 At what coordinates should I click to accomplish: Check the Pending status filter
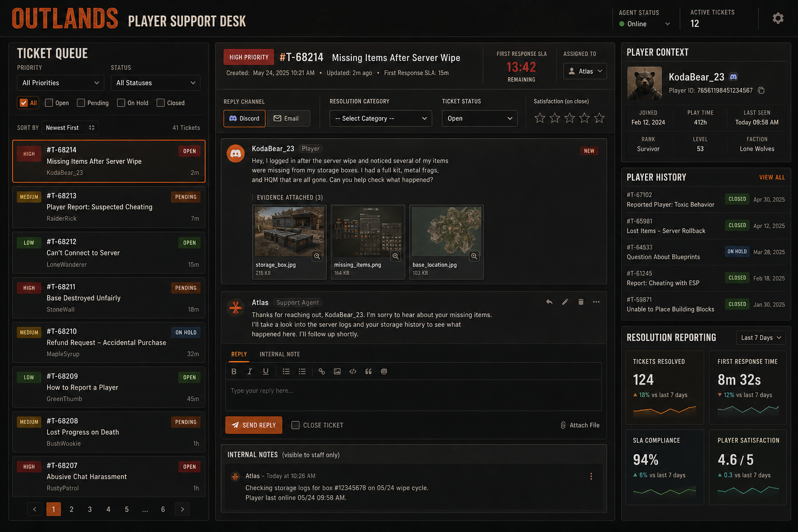pyautogui.click(x=81, y=103)
